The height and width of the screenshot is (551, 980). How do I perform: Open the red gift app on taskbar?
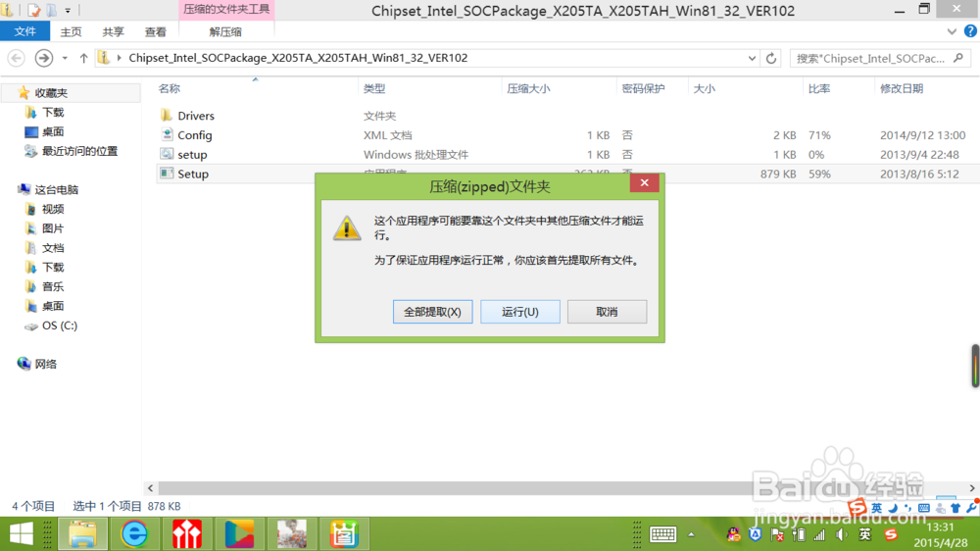point(187,534)
